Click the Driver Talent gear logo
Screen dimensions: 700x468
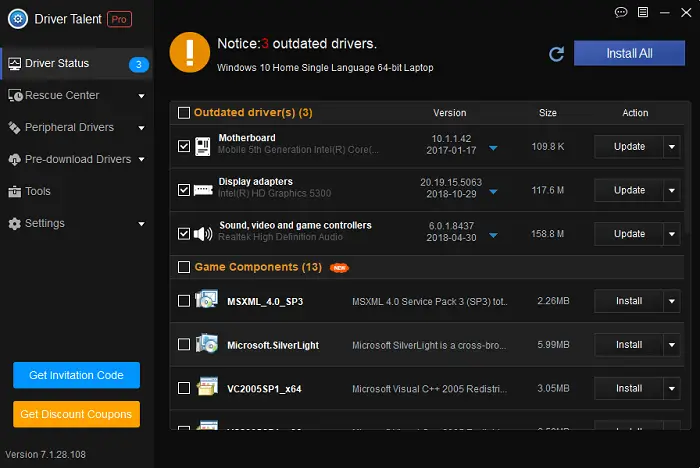tap(18, 19)
